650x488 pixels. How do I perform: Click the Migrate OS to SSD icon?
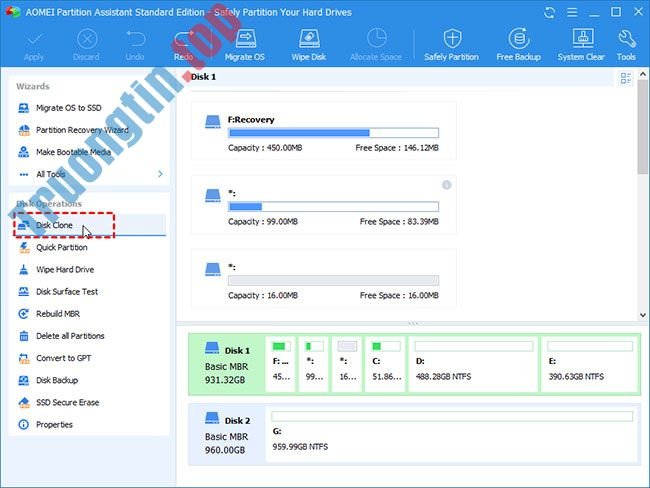(24, 108)
